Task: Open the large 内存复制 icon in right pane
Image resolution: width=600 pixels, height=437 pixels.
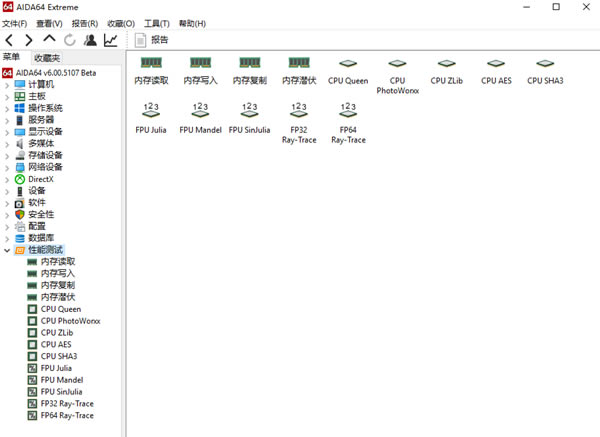Action: (x=250, y=70)
